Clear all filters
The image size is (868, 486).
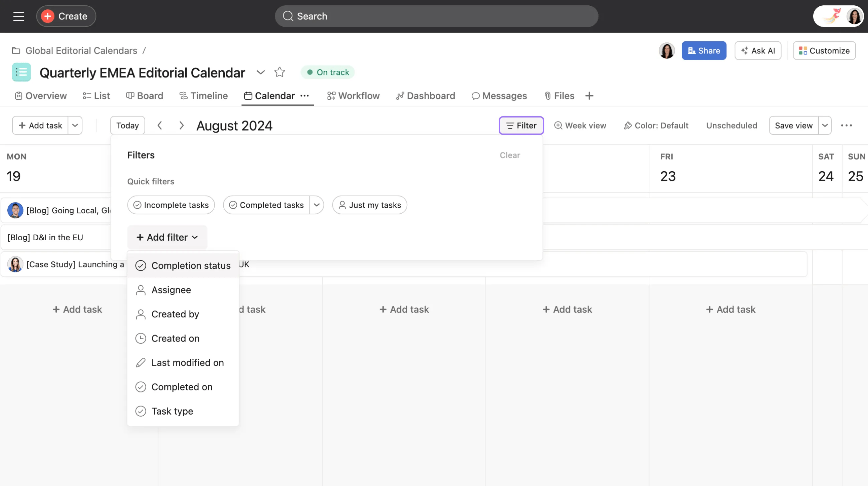tap(509, 155)
